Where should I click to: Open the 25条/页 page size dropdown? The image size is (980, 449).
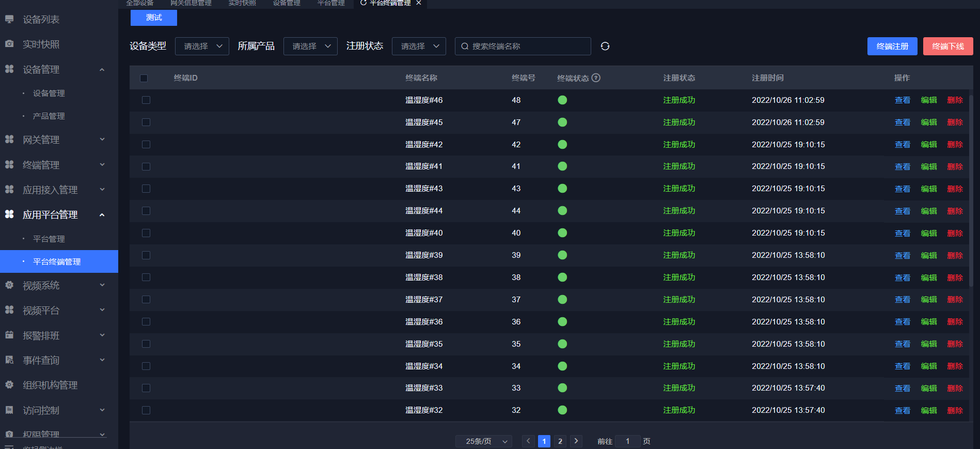pos(484,441)
